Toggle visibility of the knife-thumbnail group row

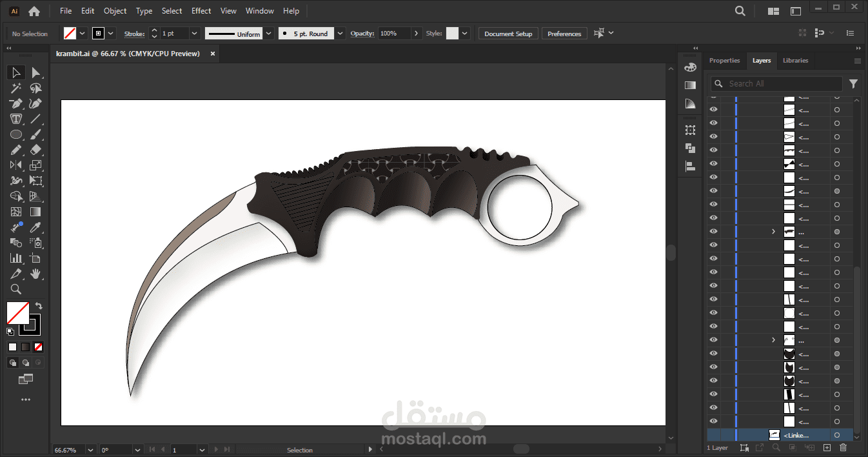[x=713, y=232]
